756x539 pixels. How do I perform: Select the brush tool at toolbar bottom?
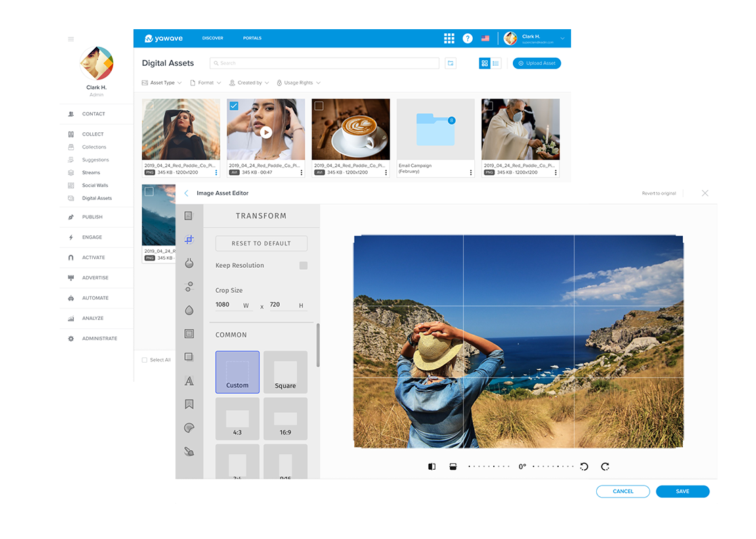tap(189, 452)
